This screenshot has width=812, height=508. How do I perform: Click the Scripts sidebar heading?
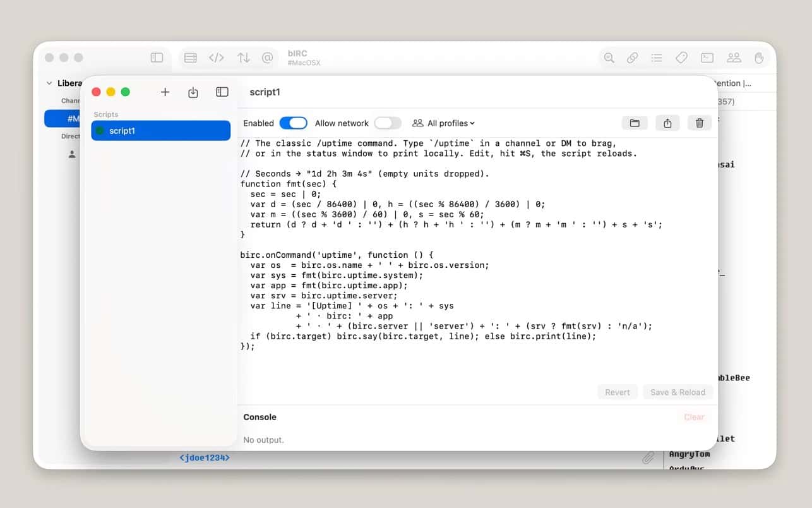(105, 114)
